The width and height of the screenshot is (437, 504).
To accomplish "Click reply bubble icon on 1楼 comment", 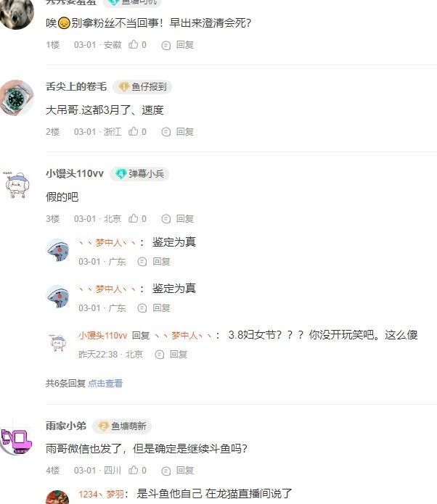I will pyautogui.click(x=166, y=45).
